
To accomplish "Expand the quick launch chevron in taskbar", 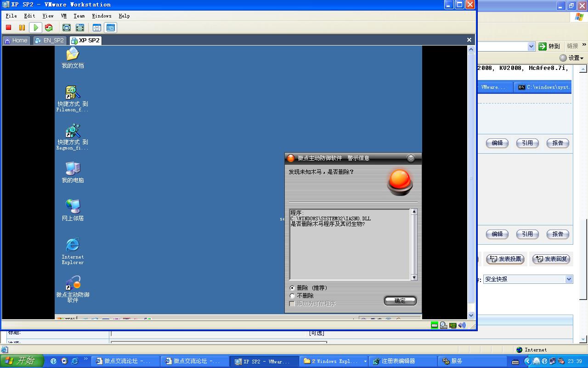I will pos(85,359).
